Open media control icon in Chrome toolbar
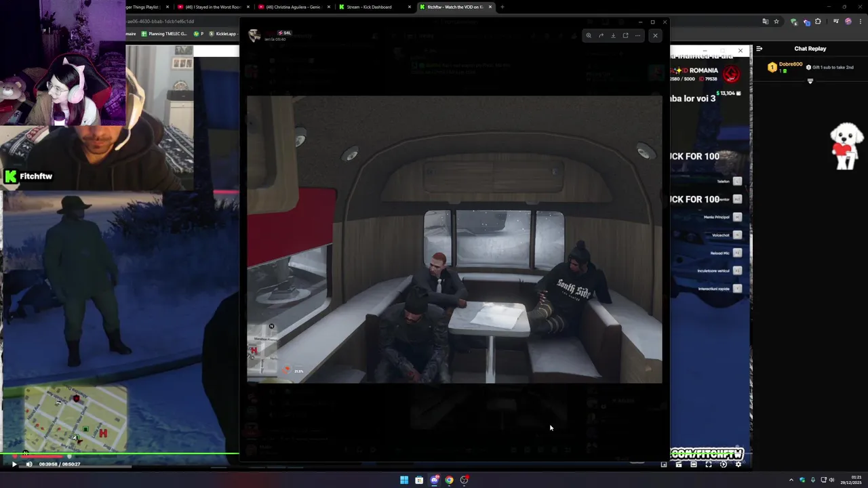Screen dimensions: 868x488 tap(836, 22)
